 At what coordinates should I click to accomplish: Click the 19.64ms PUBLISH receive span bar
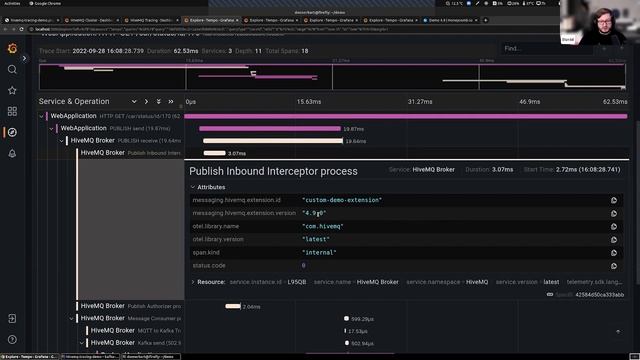click(x=273, y=141)
